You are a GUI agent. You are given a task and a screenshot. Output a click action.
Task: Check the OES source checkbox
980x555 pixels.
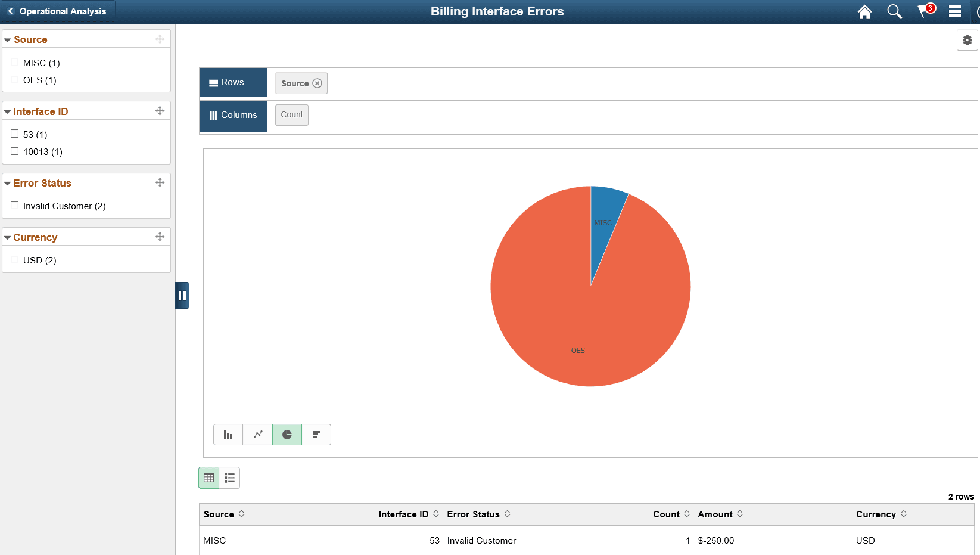pyautogui.click(x=15, y=80)
